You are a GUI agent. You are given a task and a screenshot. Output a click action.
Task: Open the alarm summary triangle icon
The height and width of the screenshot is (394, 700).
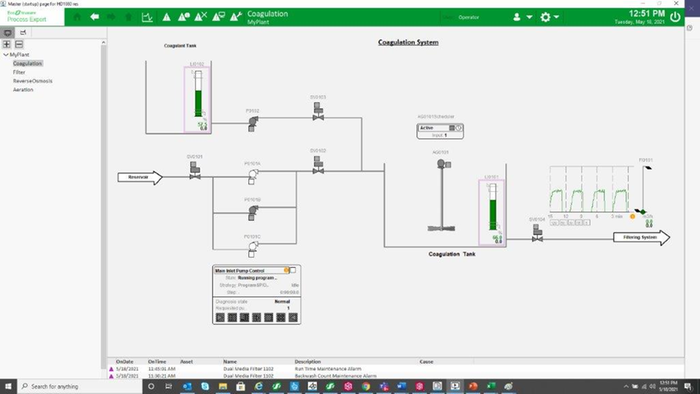coord(167,17)
